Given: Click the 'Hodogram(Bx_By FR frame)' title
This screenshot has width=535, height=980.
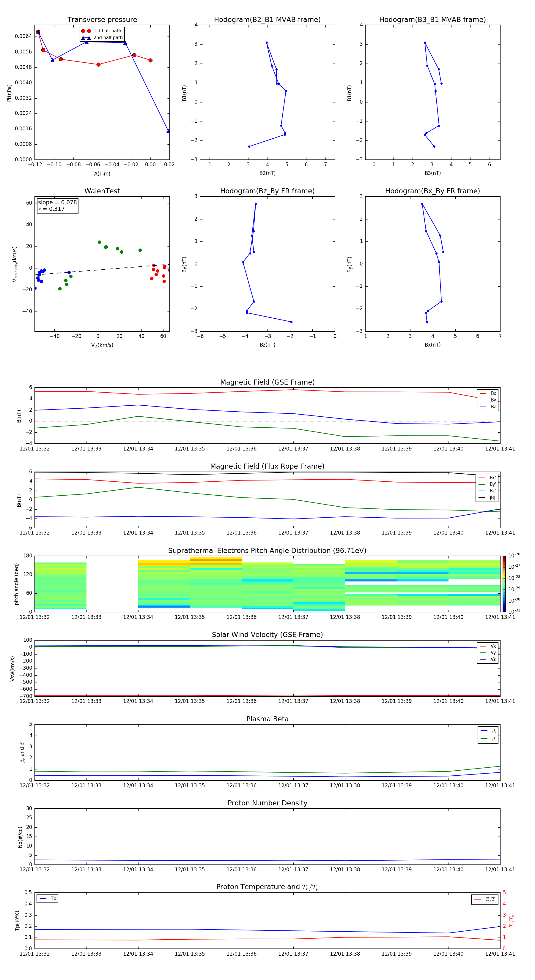Looking at the screenshot, I should tap(432, 191).
